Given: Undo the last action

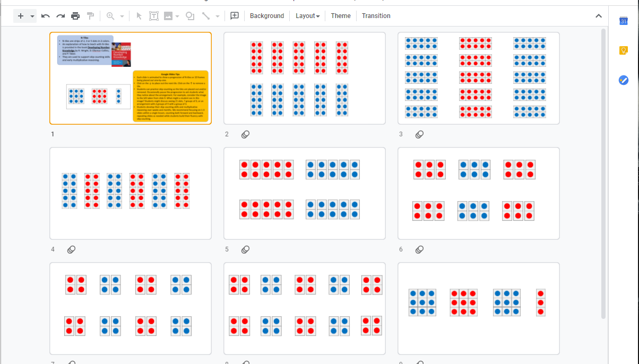Looking at the screenshot, I should 46,16.
